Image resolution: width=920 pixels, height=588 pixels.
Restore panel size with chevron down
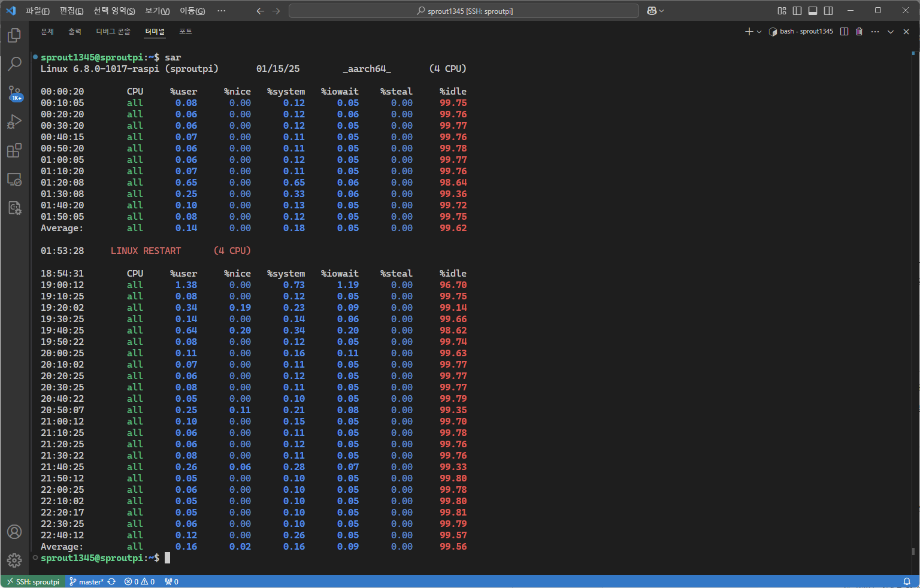coord(891,31)
